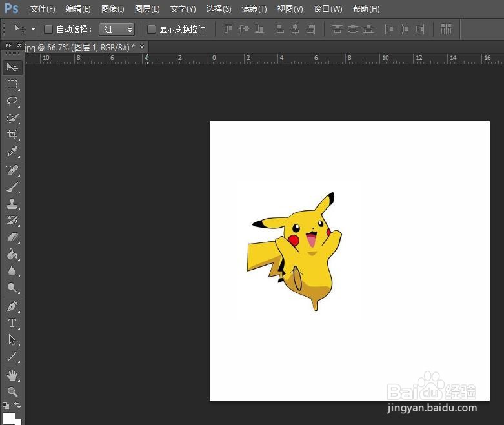This screenshot has width=504, height=425.
Task: Select the Clone Stamp tool
Action: click(x=12, y=204)
